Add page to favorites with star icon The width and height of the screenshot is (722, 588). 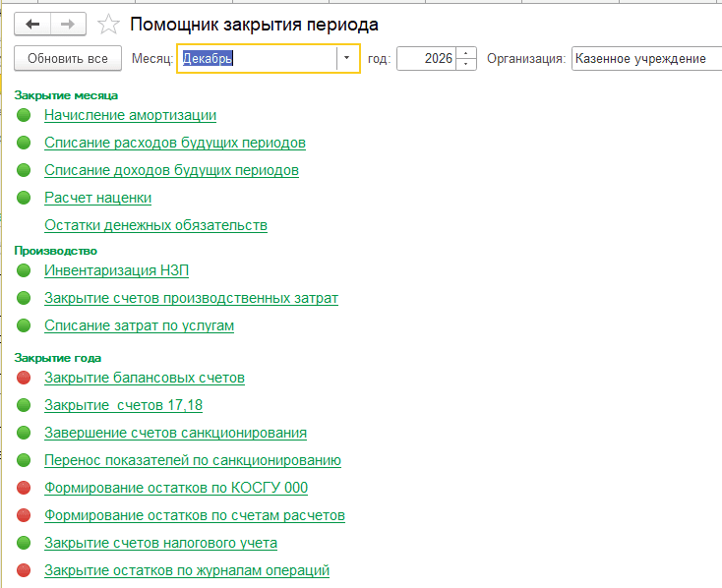click(x=108, y=24)
